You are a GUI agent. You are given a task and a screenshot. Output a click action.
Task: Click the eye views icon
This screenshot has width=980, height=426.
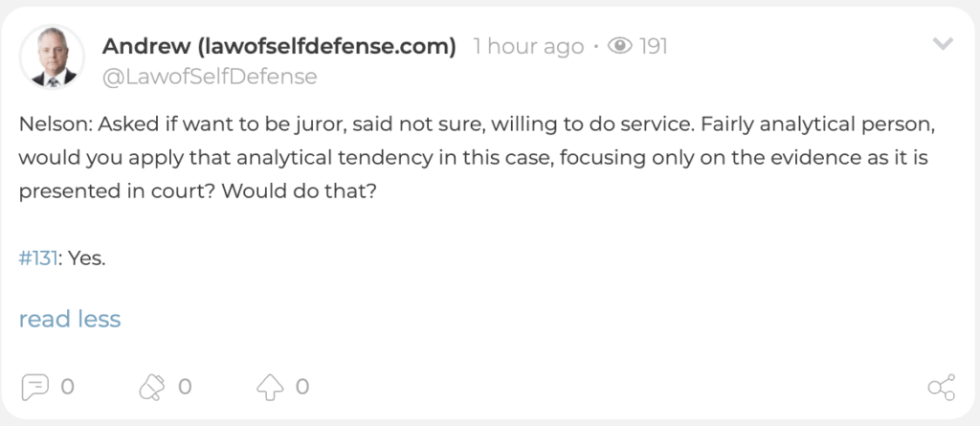pyautogui.click(x=620, y=46)
